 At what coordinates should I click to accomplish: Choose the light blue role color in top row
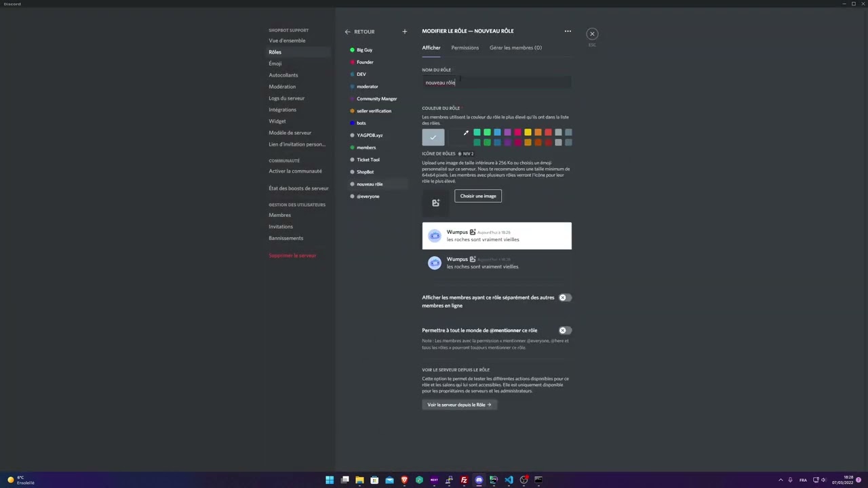click(x=497, y=132)
